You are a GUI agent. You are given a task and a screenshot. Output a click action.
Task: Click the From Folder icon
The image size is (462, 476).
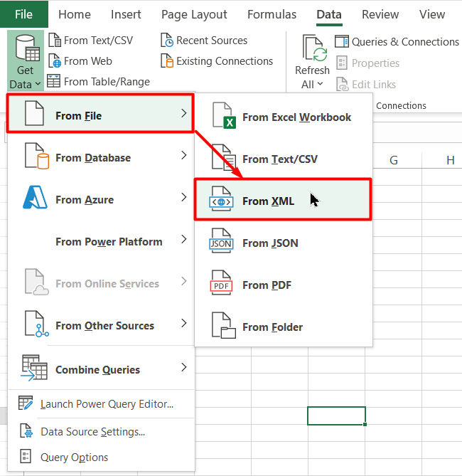[224, 325]
